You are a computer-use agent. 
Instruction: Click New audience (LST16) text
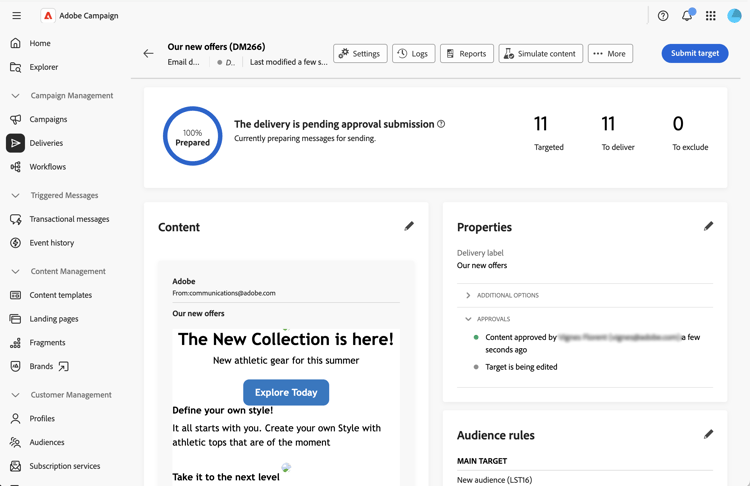point(494,480)
